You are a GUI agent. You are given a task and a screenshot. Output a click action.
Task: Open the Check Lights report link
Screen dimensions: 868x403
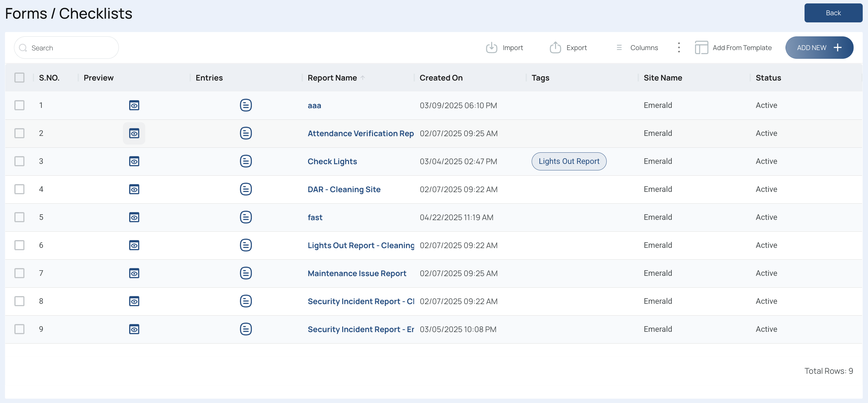(332, 161)
